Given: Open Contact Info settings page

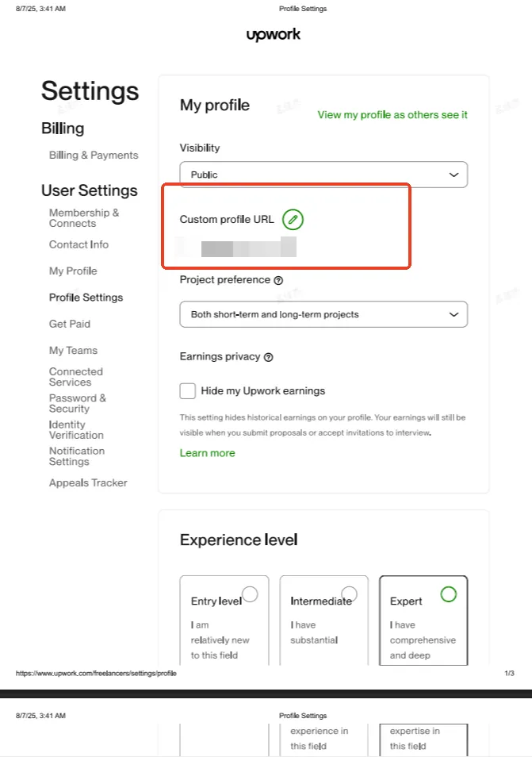Looking at the screenshot, I should coord(78,245).
